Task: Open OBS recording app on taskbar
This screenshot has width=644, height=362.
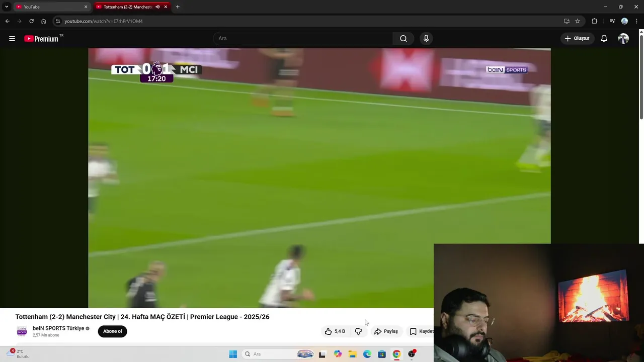Action: pyautogui.click(x=412, y=354)
